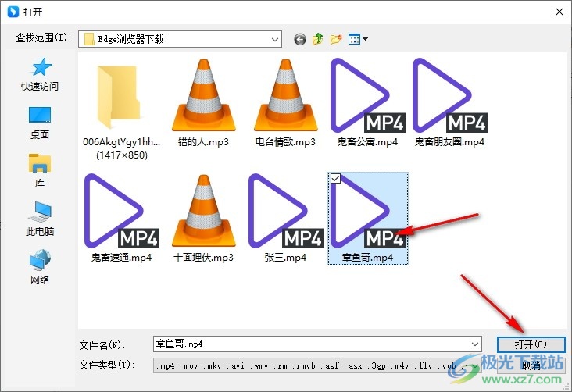Image resolution: width=572 pixels, height=392 pixels.
Task: Select the 电台情歌.mp3 file
Action: tap(285, 103)
